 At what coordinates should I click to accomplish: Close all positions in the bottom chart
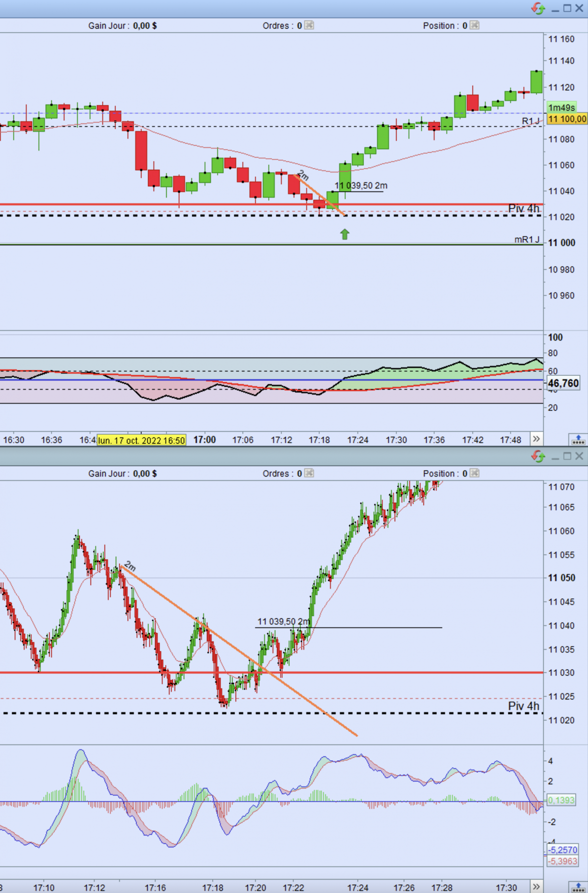pyautogui.click(x=474, y=473)
